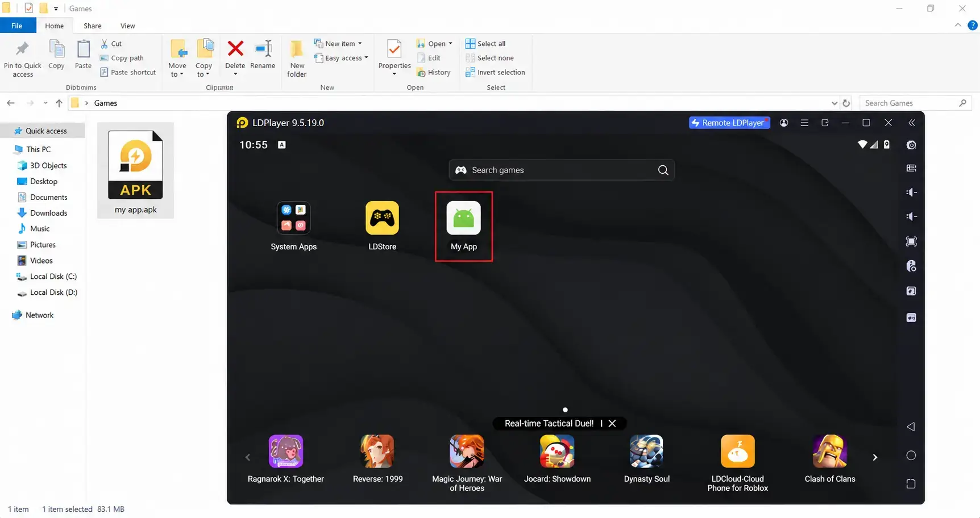The image size is (980, 518).
Task: Dismiss the Real-time Tactical Duel banner
Action: coord(612,423)
